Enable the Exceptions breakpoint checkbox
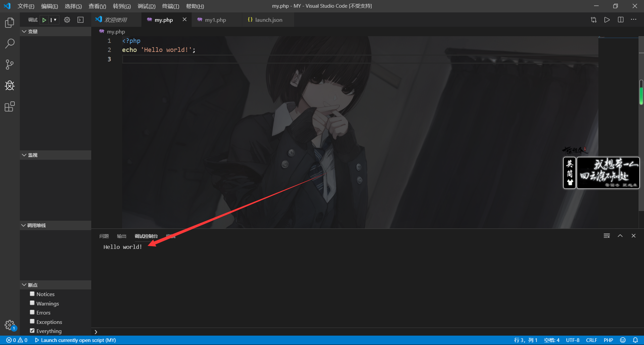This screenshot has width=644, height=345. (x=32, y=321)
